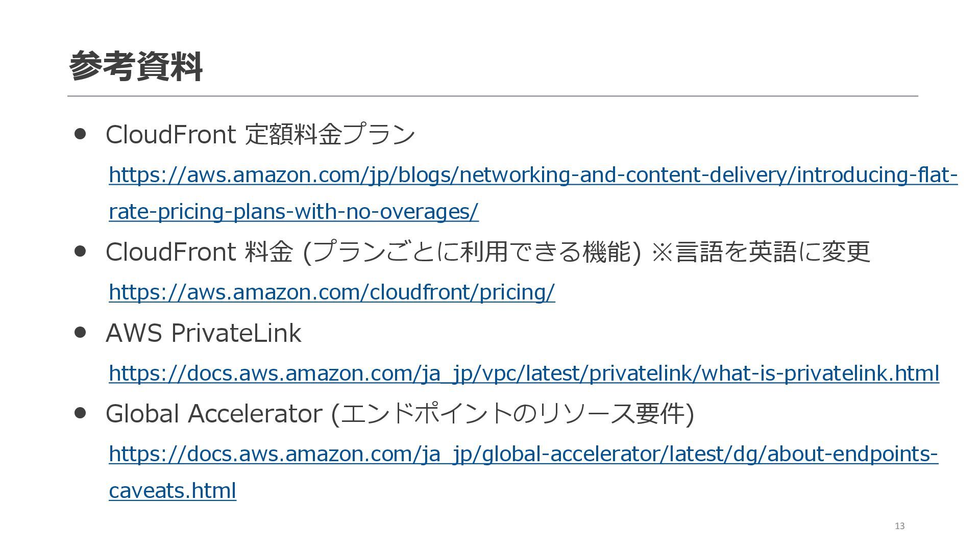The width and height of the screenshot is (980, 551).
Task: Click the bullet before AWS PrivateLink
Action: pos(80,333)
